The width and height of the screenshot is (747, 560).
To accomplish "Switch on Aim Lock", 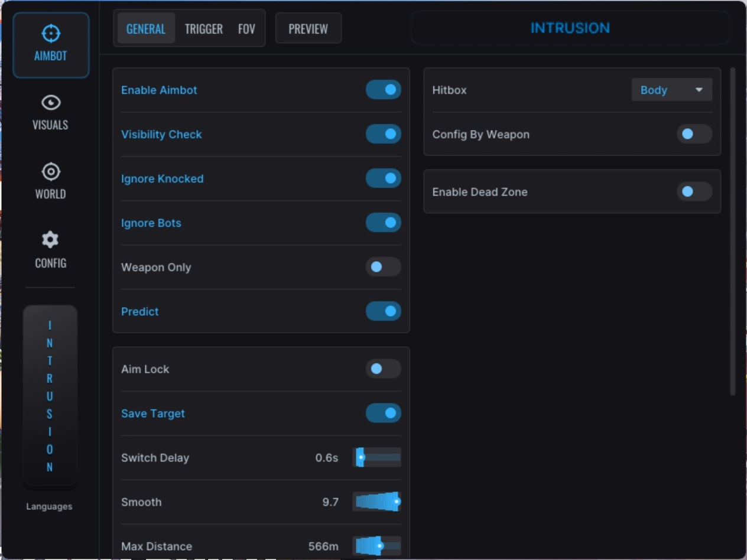I will pos(383,369).
